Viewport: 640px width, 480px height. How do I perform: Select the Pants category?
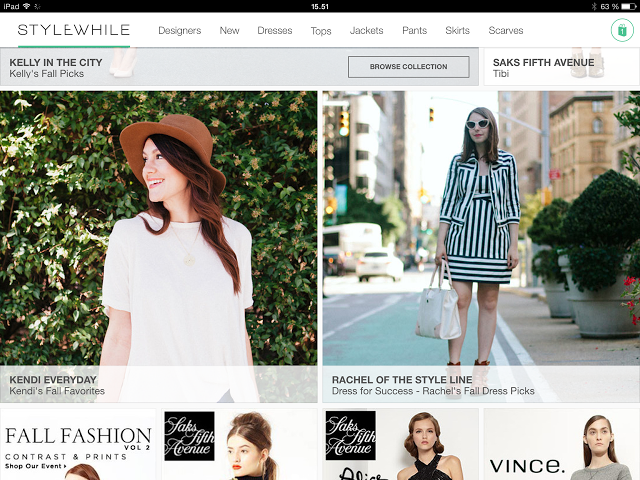coord(414,31)
